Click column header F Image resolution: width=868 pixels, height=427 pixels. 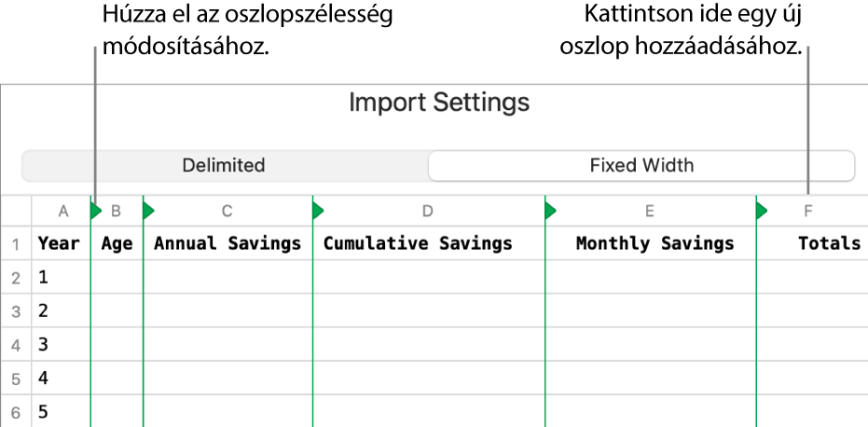(808, 212)
